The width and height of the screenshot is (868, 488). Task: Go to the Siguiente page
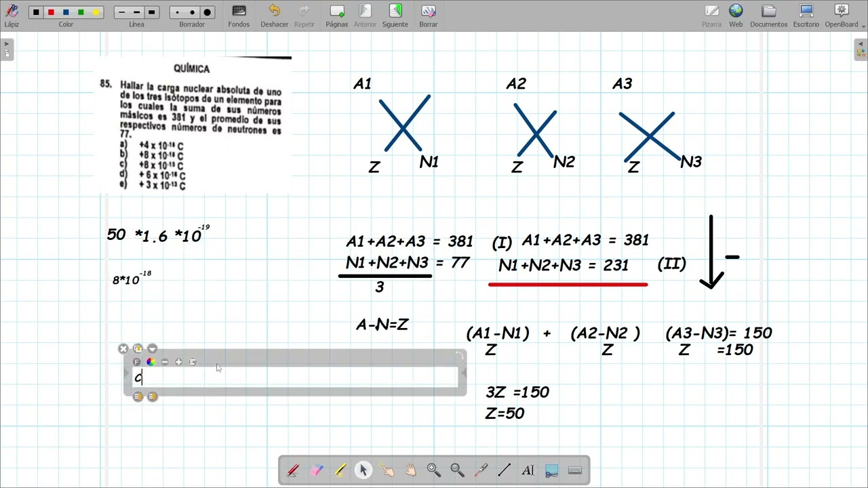point(395,16)
